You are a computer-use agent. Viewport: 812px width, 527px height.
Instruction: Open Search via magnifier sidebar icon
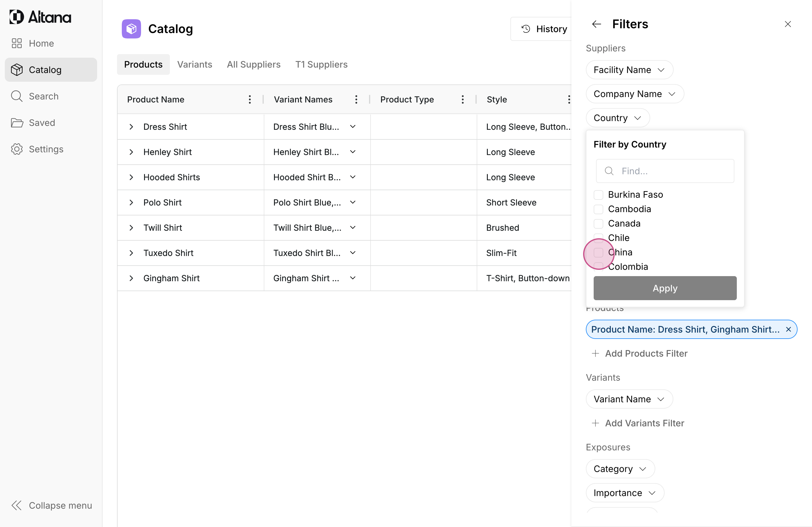click(17, 96)
